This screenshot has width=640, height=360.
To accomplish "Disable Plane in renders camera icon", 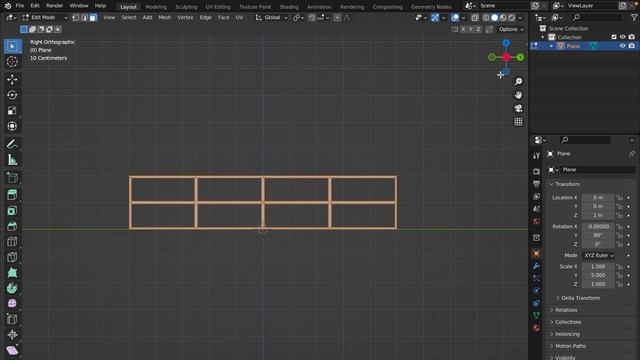I will (x=632, y=46).
